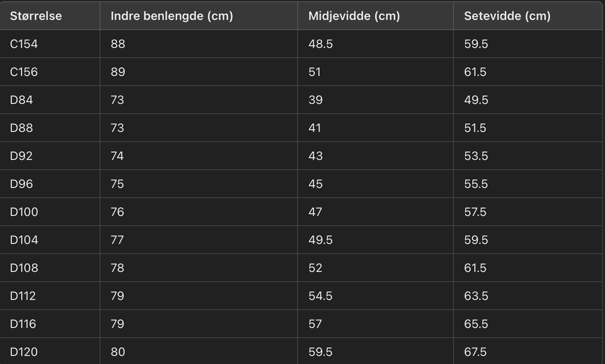Click the Størrelse column header
Viewport: 605px width, 364px height.
[36, 16]
